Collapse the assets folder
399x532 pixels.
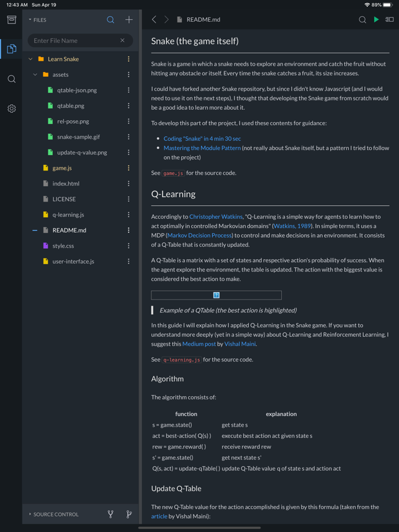(35, 74)
